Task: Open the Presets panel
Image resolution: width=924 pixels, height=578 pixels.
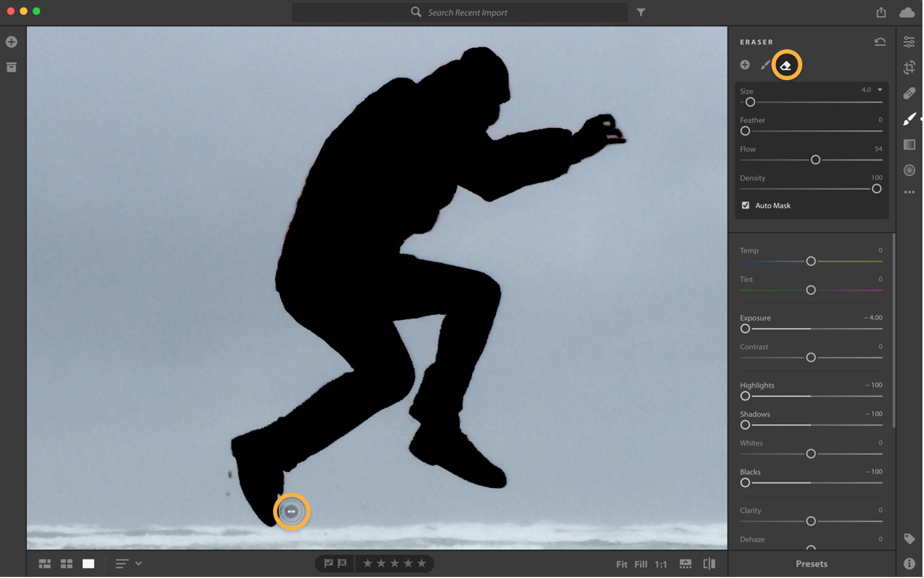Action: click(x=811, y=564)
